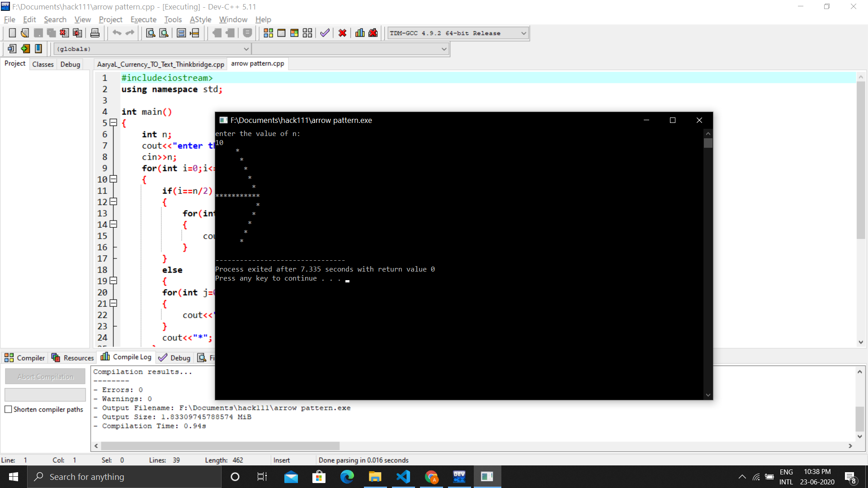This screenshot has width=868, height=488.
Task: Click the Run toolbar icon
Action: 281,33
